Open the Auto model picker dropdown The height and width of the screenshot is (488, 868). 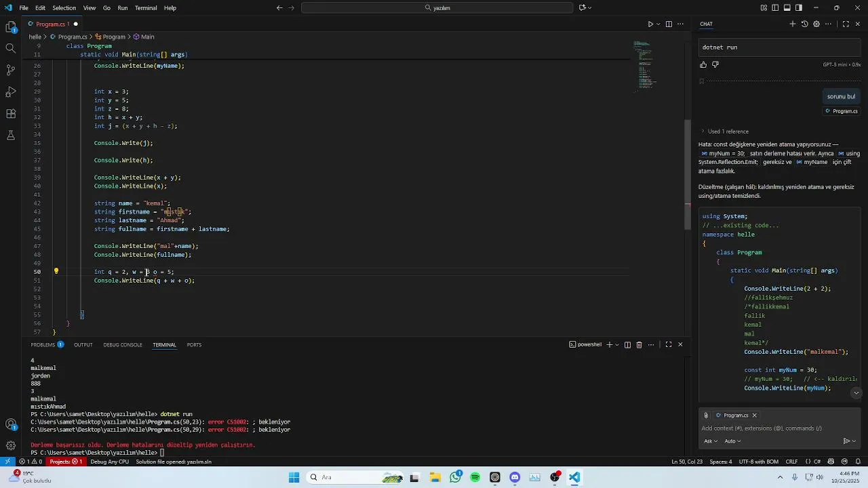pos(732,441)
